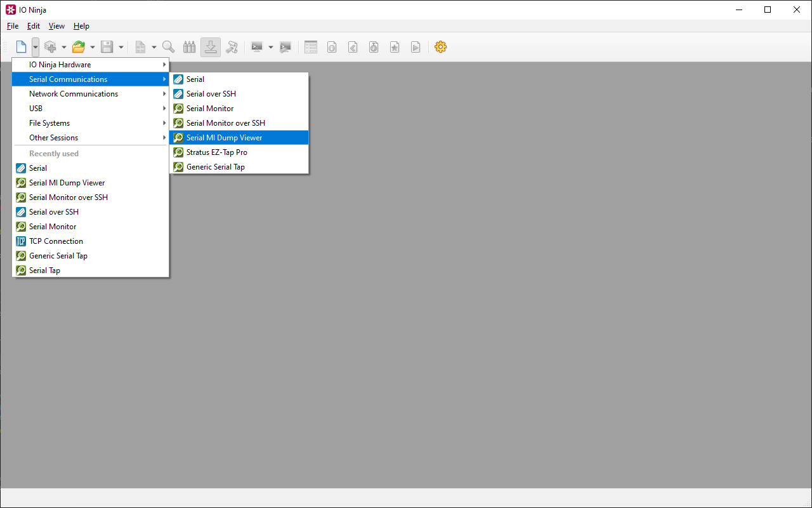Image resolution: width=812 pixels, height=508 pixels.
Task: Click the add layer stack icon
Action: 50,47
